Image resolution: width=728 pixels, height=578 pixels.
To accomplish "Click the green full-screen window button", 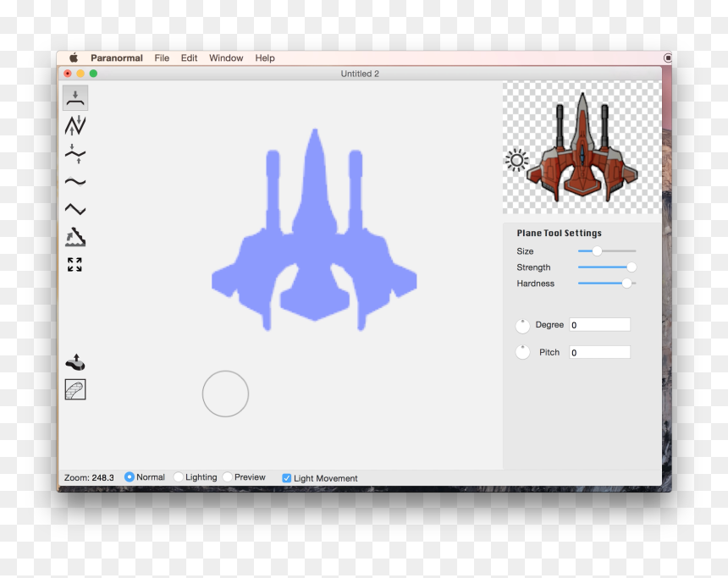I will pos(93,74).
